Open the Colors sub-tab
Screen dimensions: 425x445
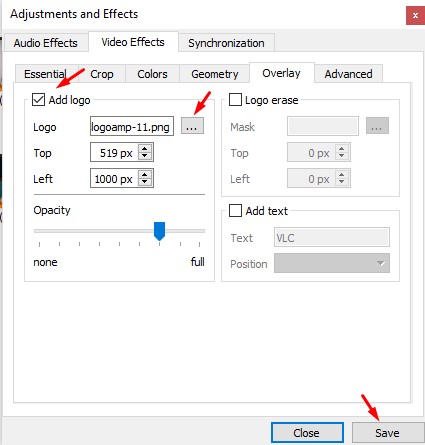pos(152,74)
